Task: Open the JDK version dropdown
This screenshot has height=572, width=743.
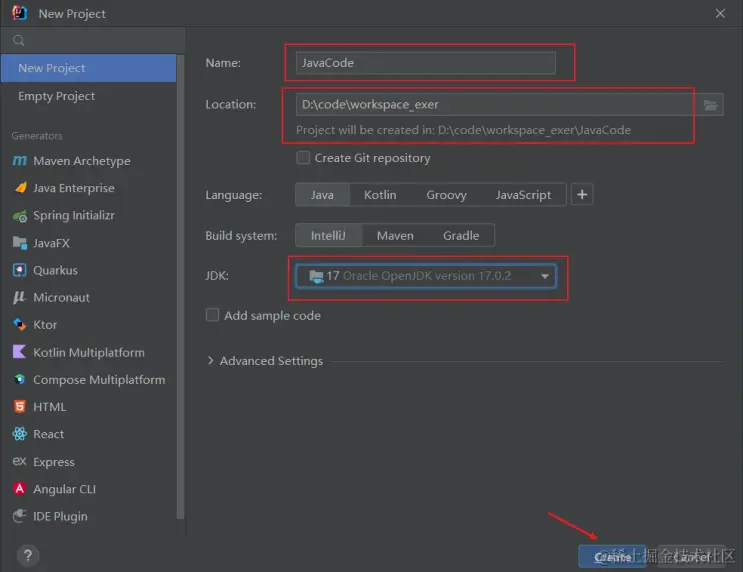Action: coord(426,276)
